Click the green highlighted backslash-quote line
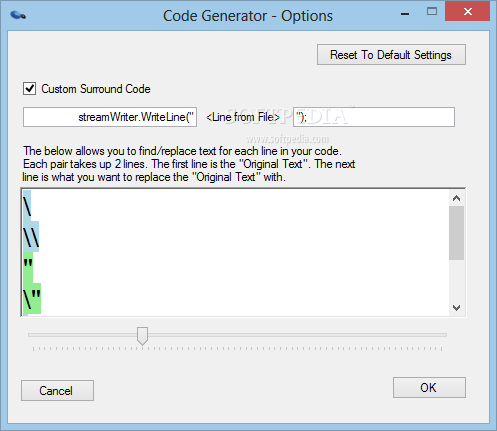497x431 pixels. (32, 298)
